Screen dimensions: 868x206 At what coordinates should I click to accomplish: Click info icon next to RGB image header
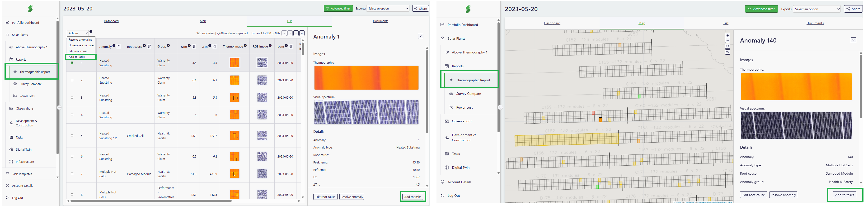click(270, 46)
